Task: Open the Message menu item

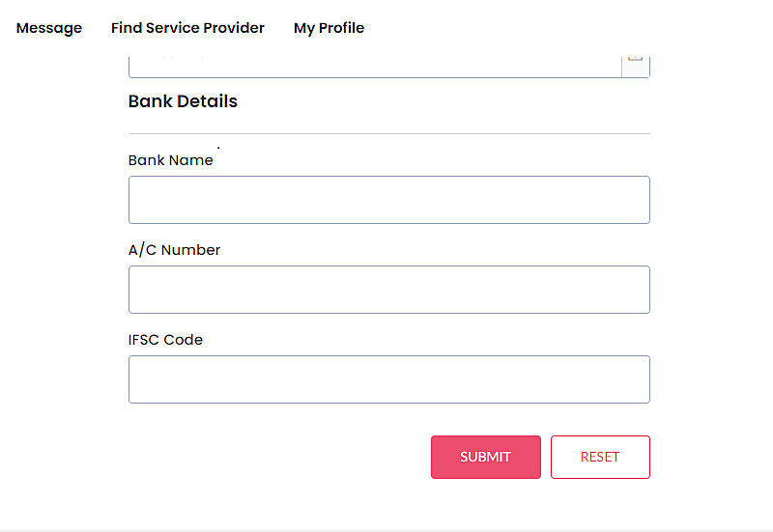Action: 49,28
